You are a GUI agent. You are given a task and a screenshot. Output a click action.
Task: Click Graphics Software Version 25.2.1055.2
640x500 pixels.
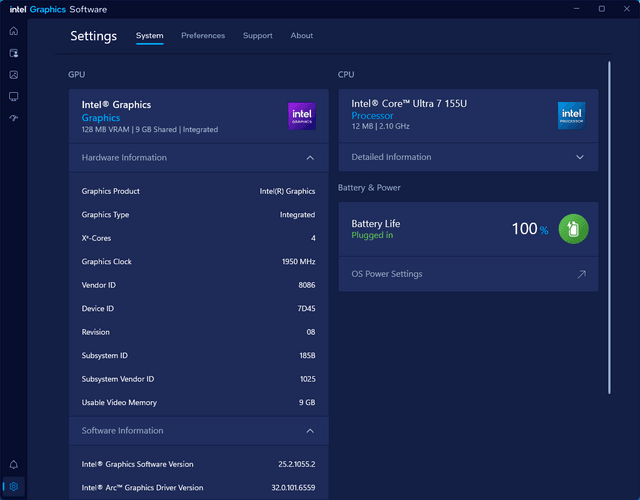[x=297, y=464]
